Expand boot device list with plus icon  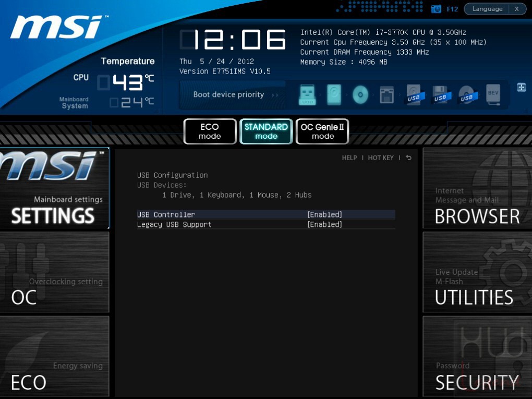522,87
